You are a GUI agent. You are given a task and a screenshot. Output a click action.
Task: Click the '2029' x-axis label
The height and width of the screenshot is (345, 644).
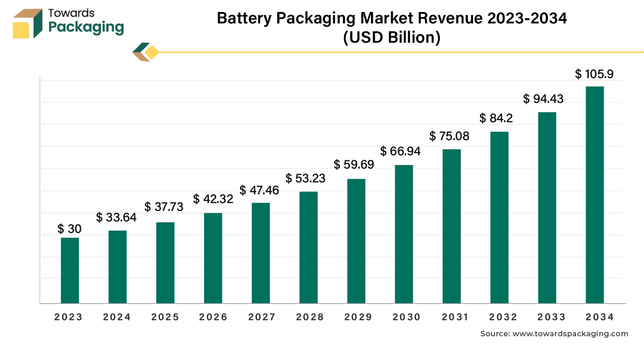click(358, 317)
